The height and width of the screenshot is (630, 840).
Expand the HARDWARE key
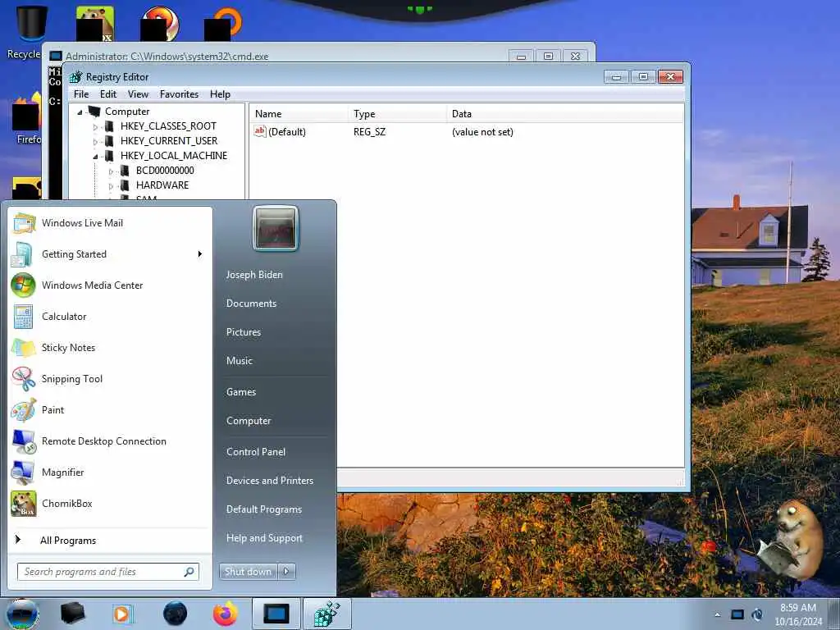click(111, 186)
